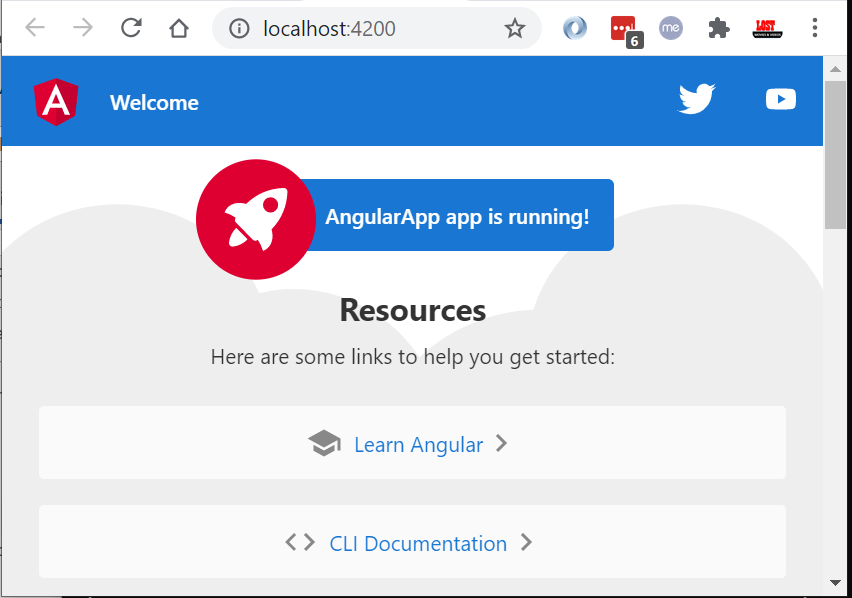Open the Twitter icon link
Image resolution: width=852 pixels, height=598 pixels.
tap(697, 99)
